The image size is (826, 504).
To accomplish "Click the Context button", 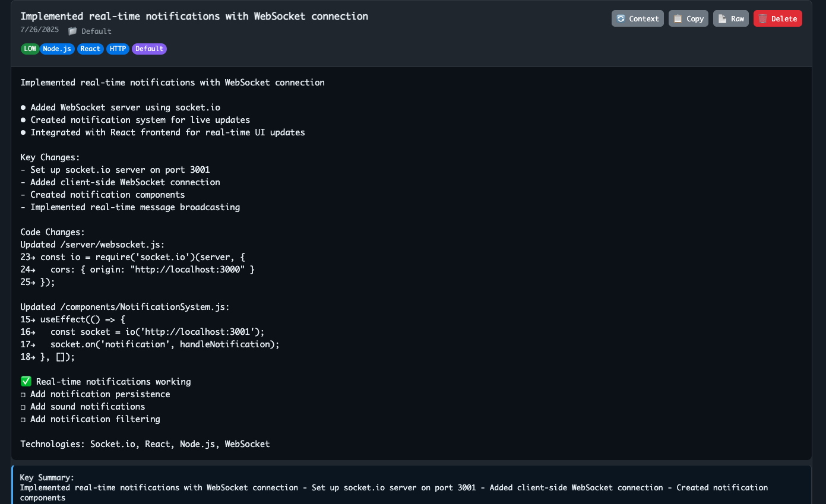I will (x=637, y=18).
